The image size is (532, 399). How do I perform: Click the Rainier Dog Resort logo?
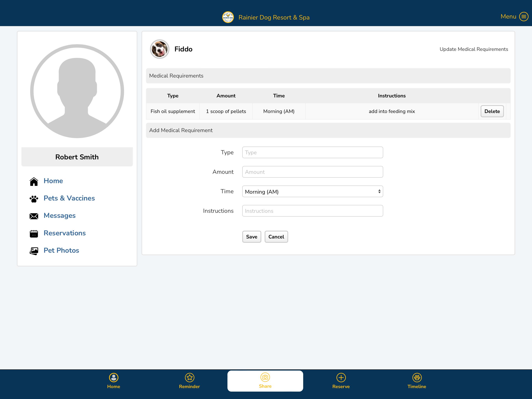(x=228, y=17)
